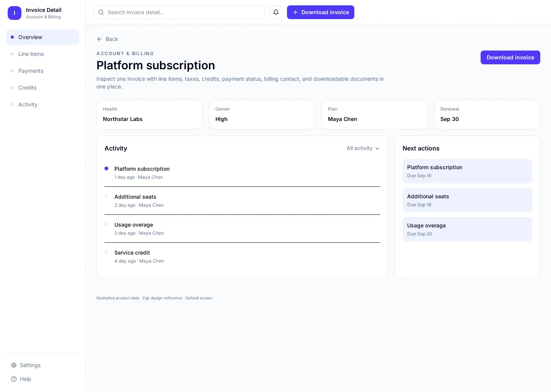
Task: Open next action Usage overage due Sep 20
Action: (x=467, y=229)
